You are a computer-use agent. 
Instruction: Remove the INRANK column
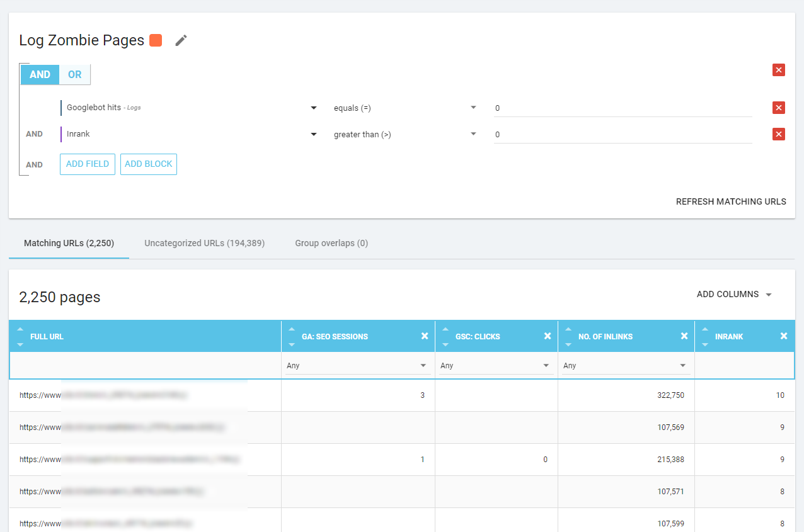pos(784,336)
